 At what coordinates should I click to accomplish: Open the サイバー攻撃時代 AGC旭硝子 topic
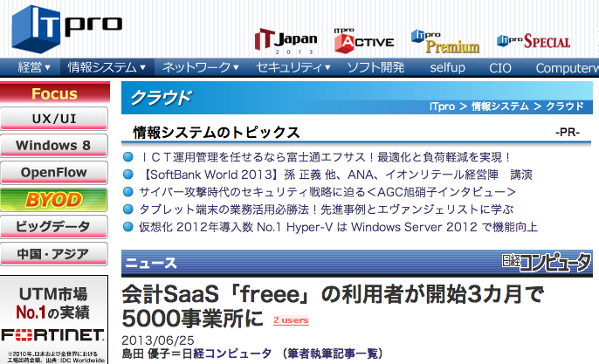[x=327, y=192]
